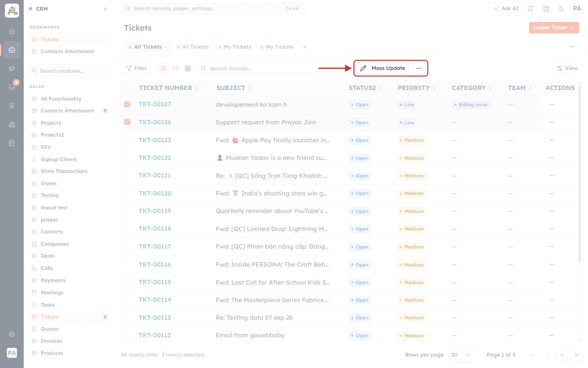
Task: Open the reminders alarm clock icon
Action: [x=546, y=9]
